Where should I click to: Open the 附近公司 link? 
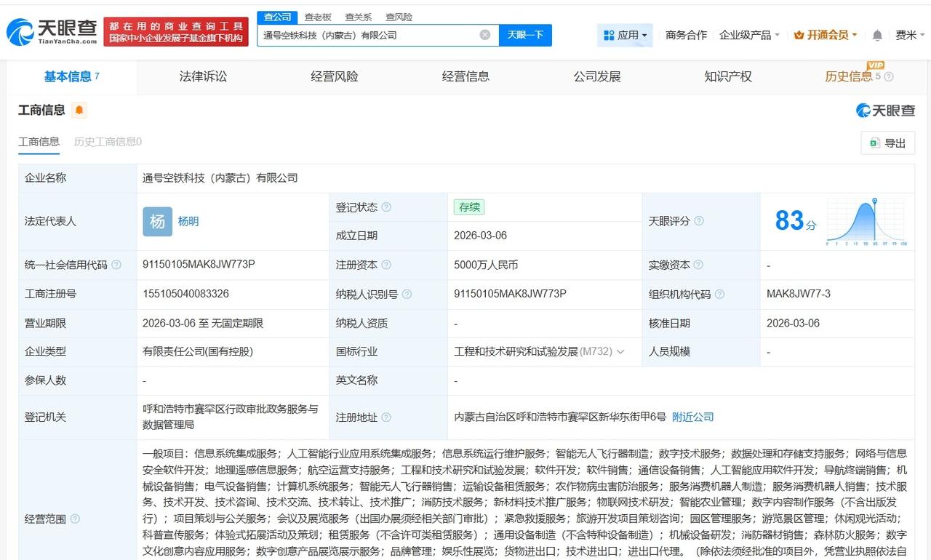(x=692, y=417)
